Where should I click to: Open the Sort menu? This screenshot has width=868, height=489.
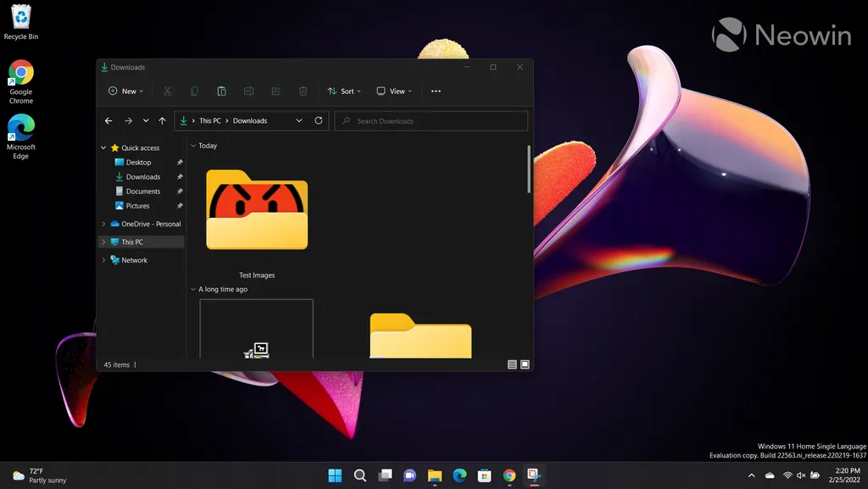click(x=344, y=92)
